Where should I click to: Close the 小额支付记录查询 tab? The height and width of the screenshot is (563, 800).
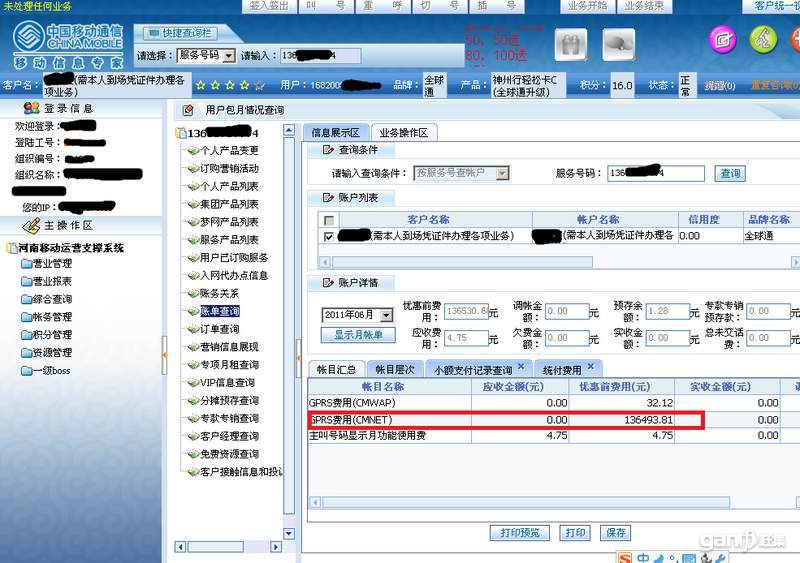click(x=521, y=366)
